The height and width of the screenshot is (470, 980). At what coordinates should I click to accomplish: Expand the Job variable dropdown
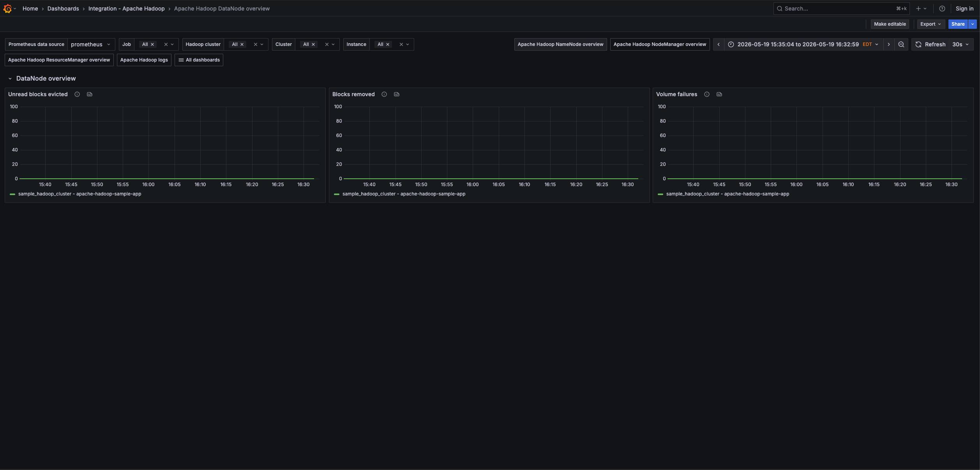pos(172,44)
